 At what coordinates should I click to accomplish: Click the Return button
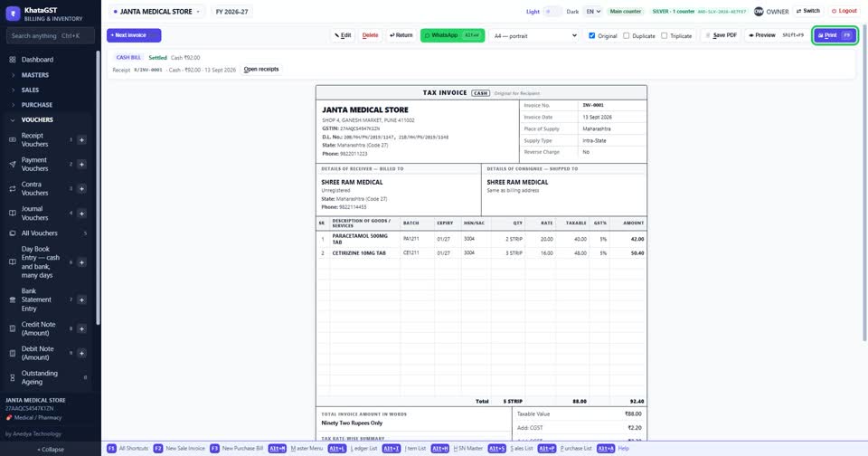[x=401, y=35]
